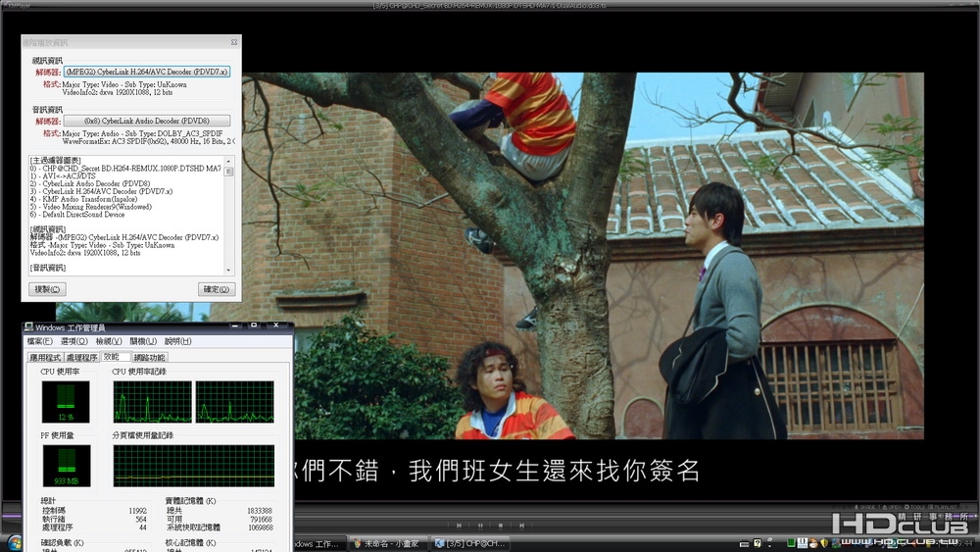
Task: Click the CyberLink H.264/AVC Decoder button
Action: (x=147, y=72)
